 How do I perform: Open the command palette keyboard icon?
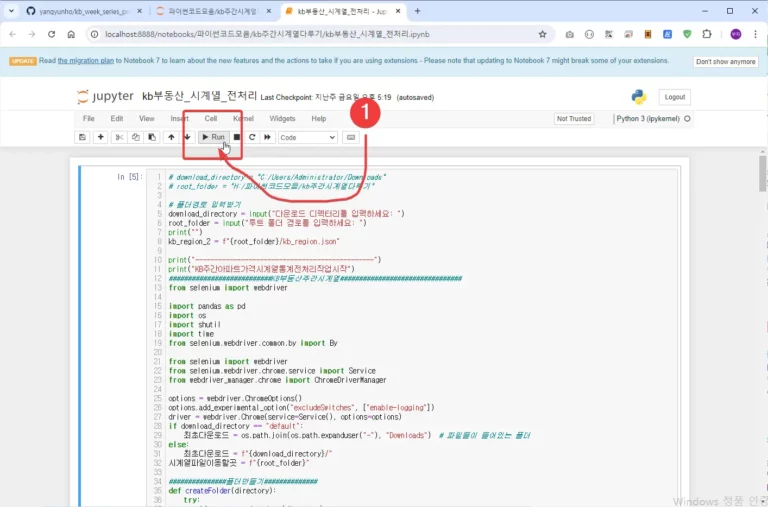click(x=351, y=138)
